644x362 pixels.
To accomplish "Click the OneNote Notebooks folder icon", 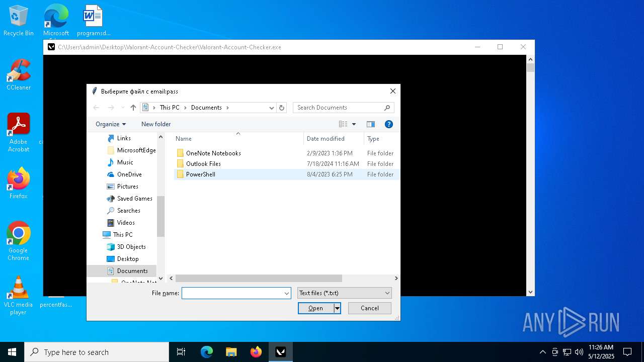I will [180, 153].
